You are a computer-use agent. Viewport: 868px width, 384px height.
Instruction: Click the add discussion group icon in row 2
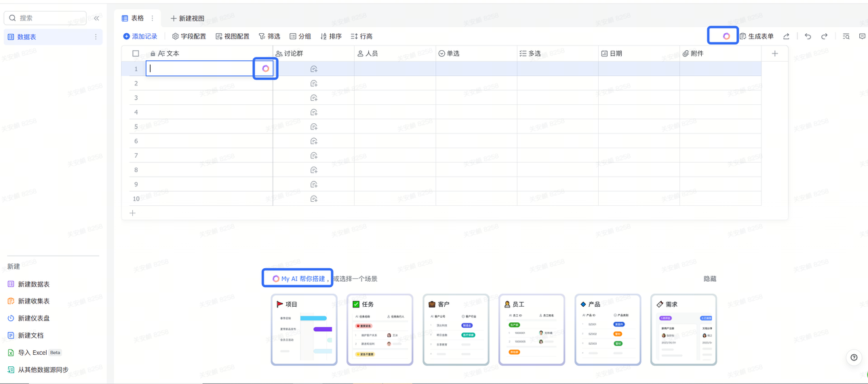tap(314, 83)
